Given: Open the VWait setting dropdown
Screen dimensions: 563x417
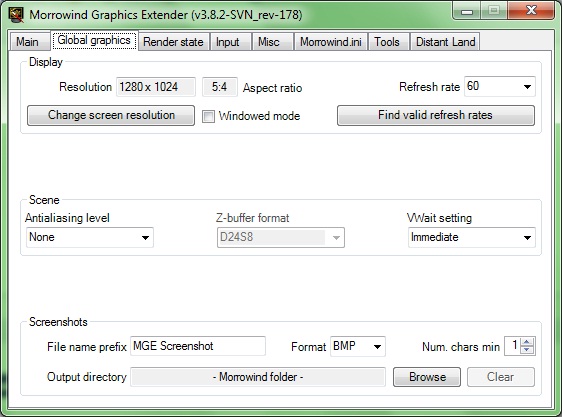Looking at the screenshot, I should (472, 237).
